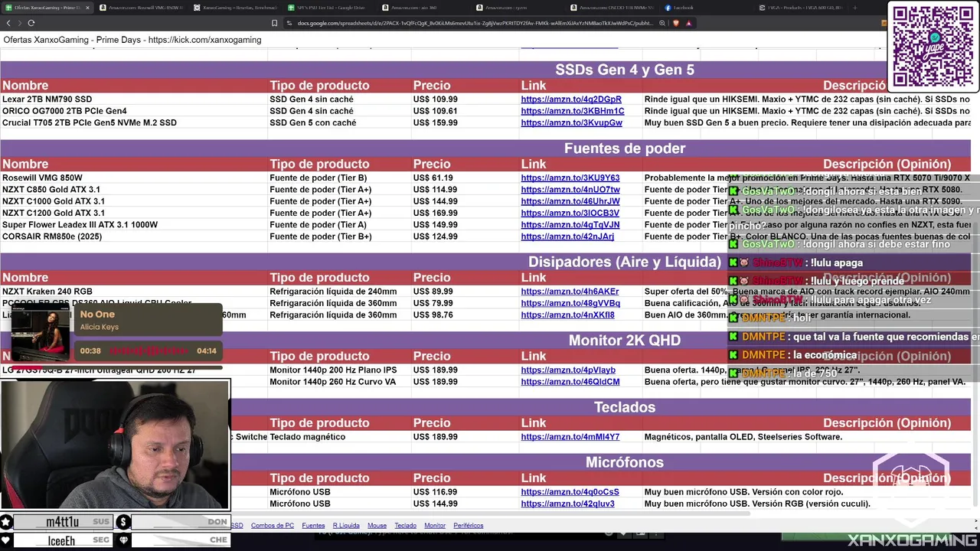
Task: Select the price cell US$ 159.99
Action: 436,122
